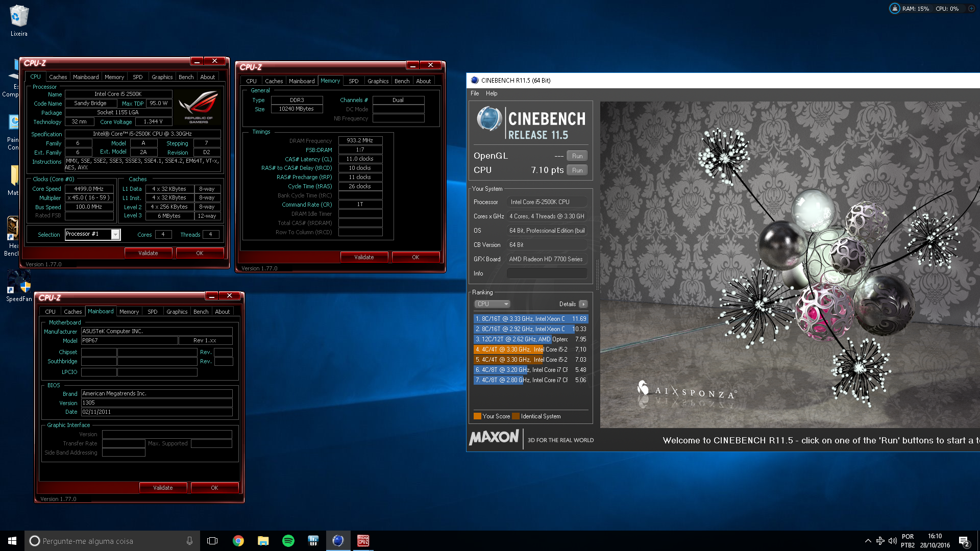980x551 pixels.
Task: Open Cinebench Help menu
Action: [x=492, y=93]
